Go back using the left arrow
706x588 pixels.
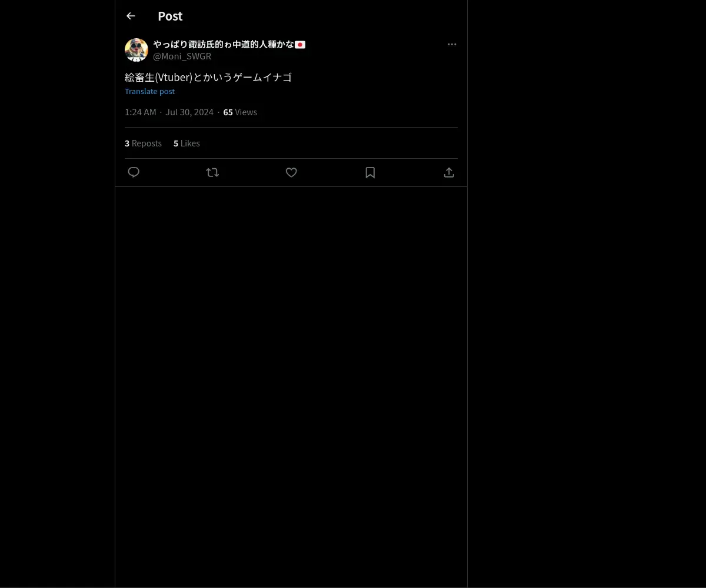click(x=131, y=16)
